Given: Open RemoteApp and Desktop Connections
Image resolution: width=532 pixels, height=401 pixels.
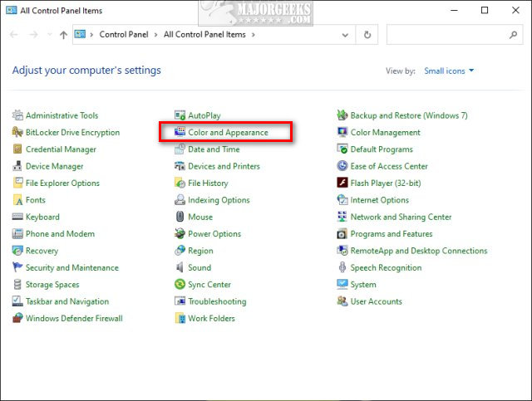Looking at the screenshot, I should (419, 252).
